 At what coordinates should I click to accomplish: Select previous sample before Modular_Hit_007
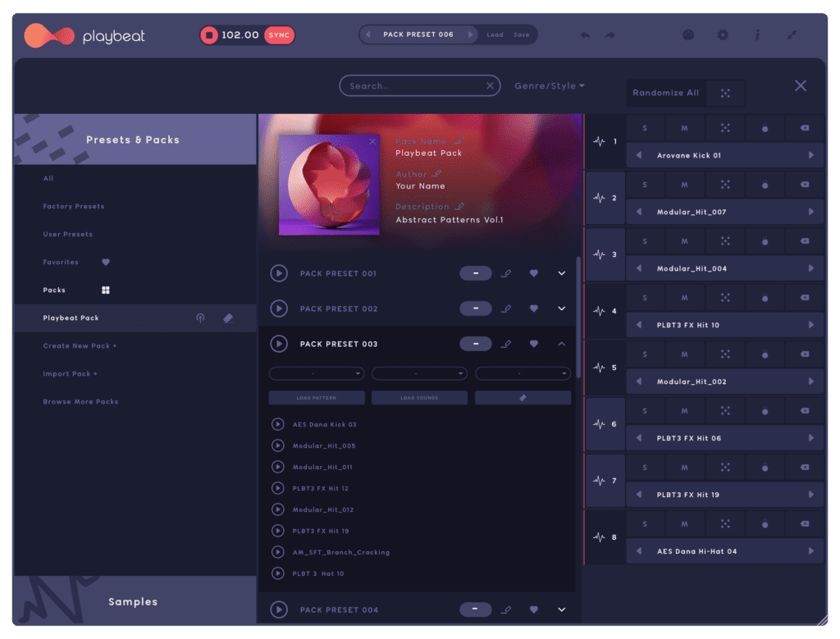(638, 212)
